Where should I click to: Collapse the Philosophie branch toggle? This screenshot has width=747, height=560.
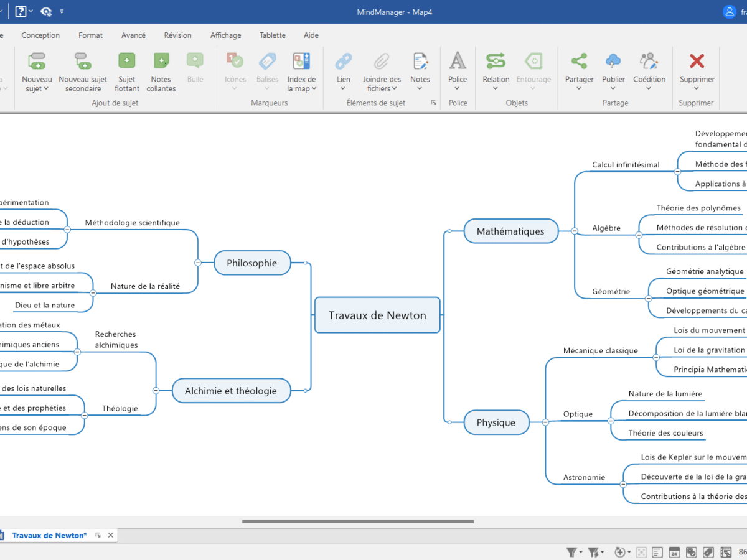pos(198,263)
